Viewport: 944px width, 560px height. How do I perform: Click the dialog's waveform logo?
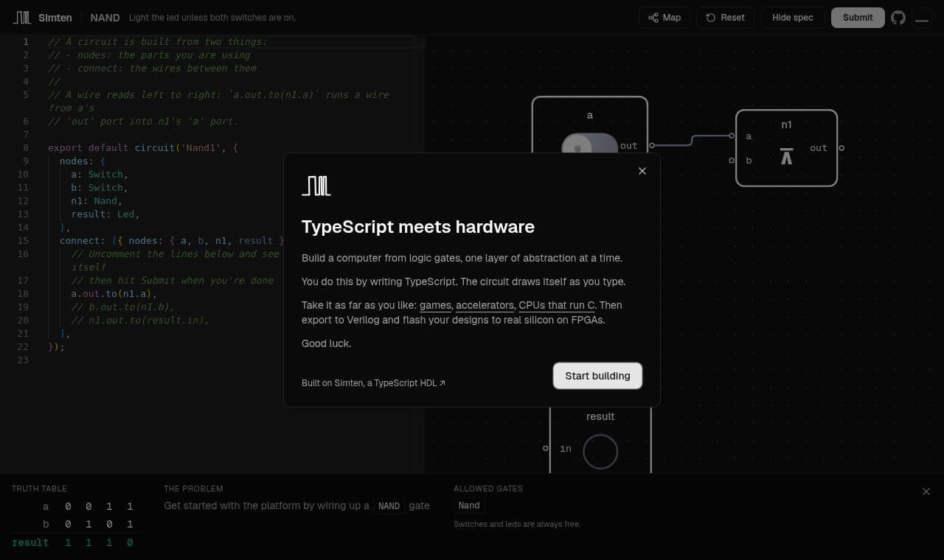pyautogui.click(x=316, y=186)
